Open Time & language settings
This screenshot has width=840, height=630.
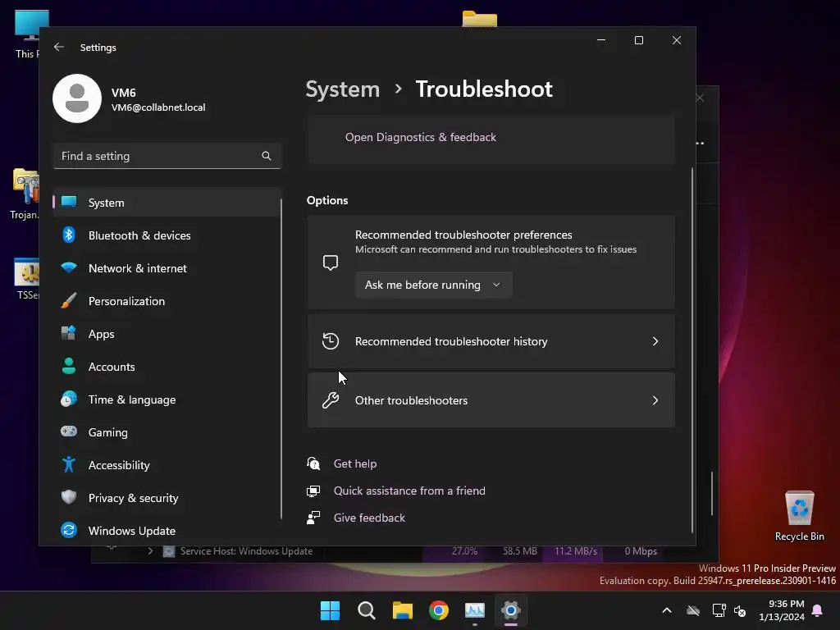tap(167, 399)
